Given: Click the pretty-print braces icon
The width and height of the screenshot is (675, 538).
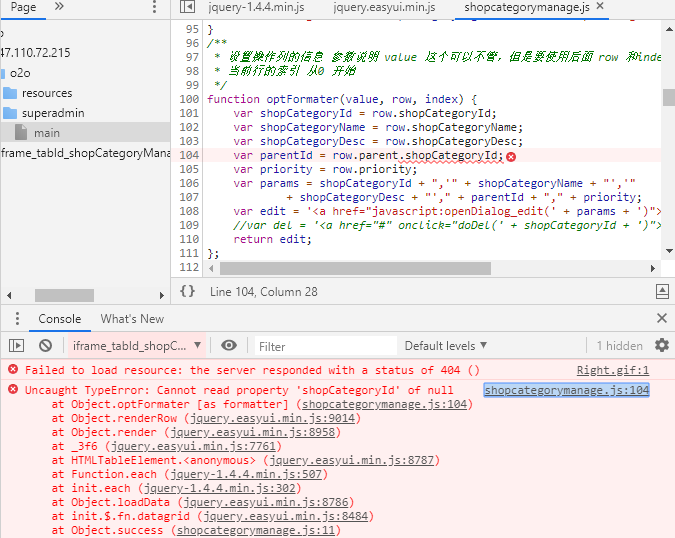Looking at the screenshot, I should (187, 291).
